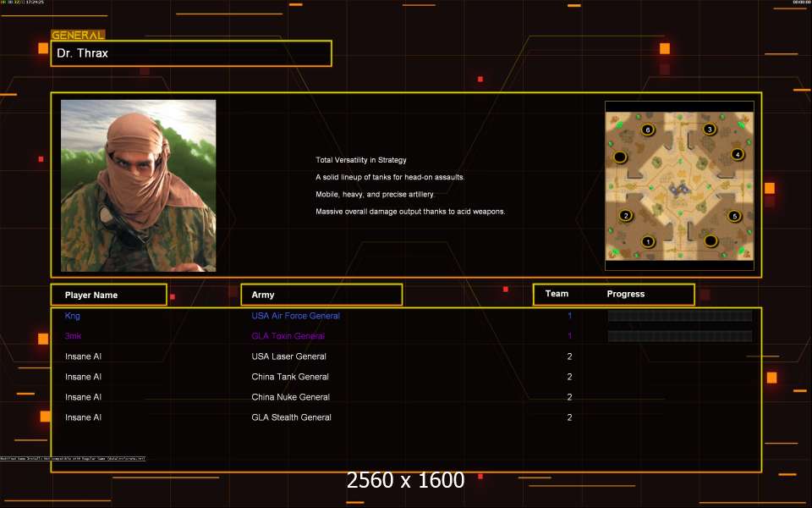The image size is (812, 508).
Task: Click the empty black slot at minimap's bottom right
Action: point(710,241)
